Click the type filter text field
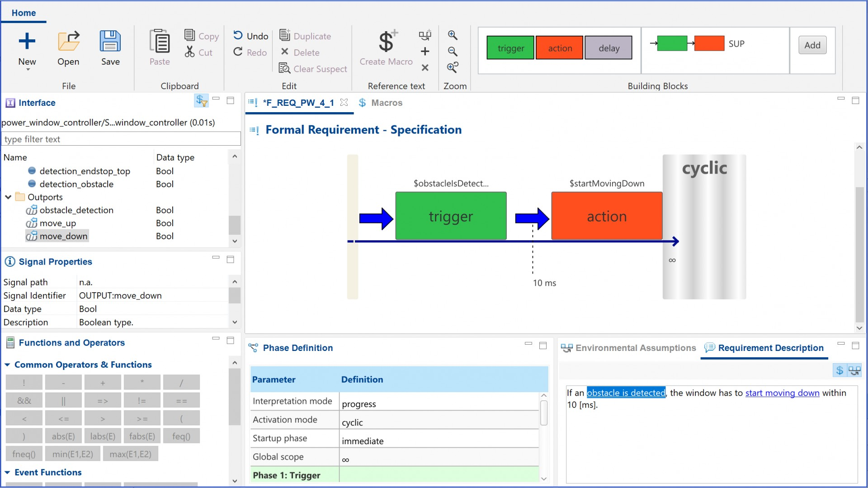The image size is (868, 488). tap(121, 139)
